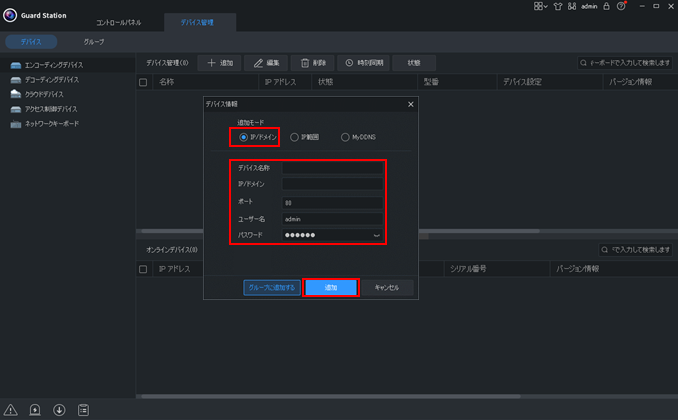The width and height of the screenshot is (678, 420).
Task: Open the task list icon in status bar
Action: coord(83,410)
